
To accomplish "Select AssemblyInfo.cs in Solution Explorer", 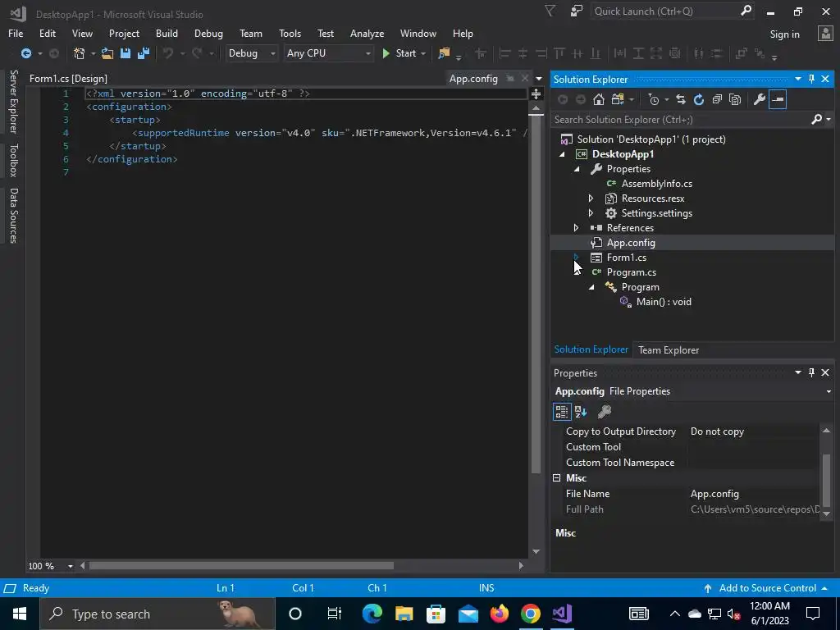I will coord(657,184).
